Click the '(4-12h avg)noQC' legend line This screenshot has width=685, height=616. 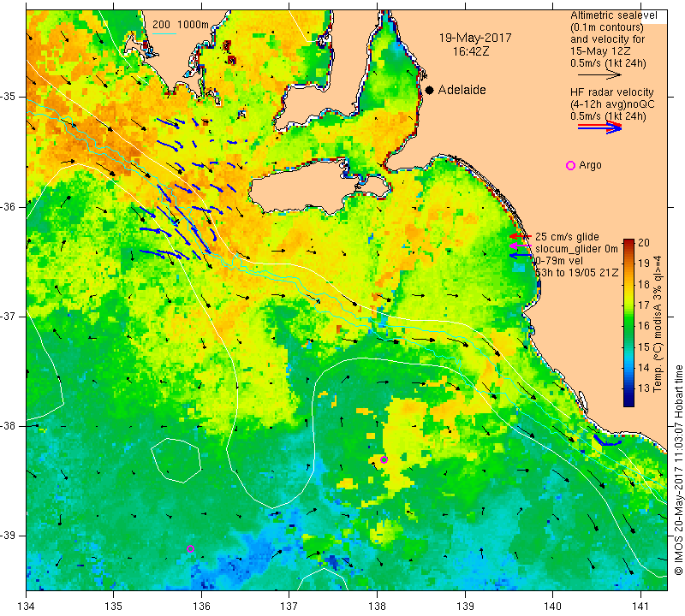pyautogui.click(x=612, y=104)
